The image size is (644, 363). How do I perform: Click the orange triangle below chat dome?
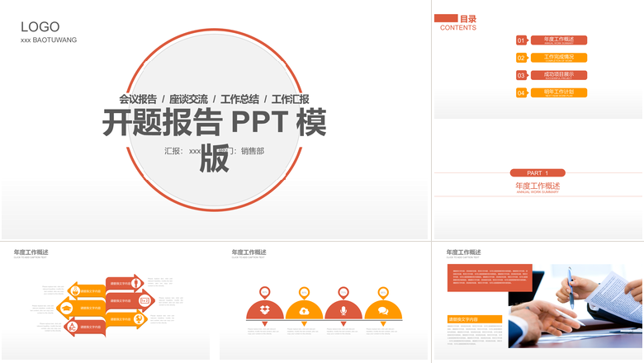point(383,324)
